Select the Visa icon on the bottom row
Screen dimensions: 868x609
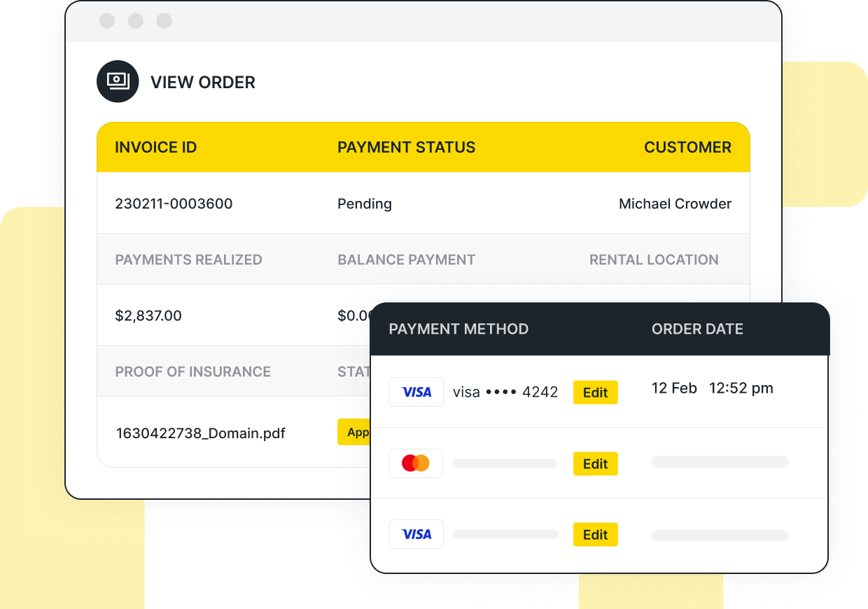(x=416, y=533)
